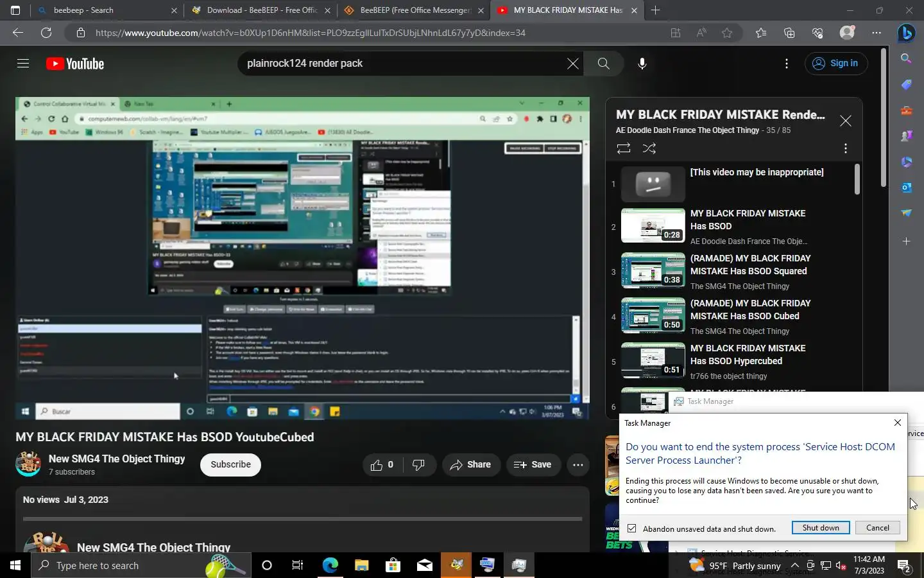Image resolution: width=924 pixels, height=578 pixels.
Task: Cancel the Task Manager dialog
Action: pyautogui.click(x=877, y=528)
